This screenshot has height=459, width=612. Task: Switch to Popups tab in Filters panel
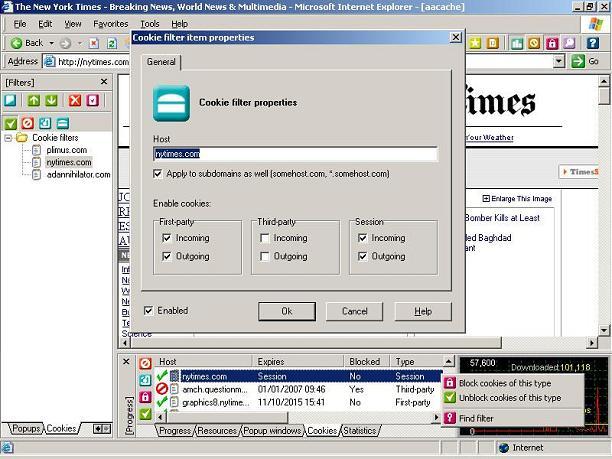(x=26, y=429)
